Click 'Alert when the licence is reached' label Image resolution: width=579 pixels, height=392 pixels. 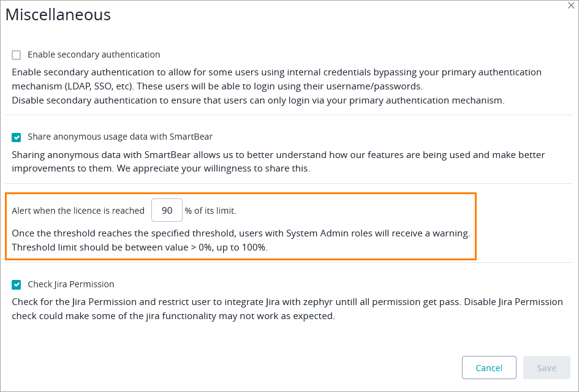pos(78,211)
